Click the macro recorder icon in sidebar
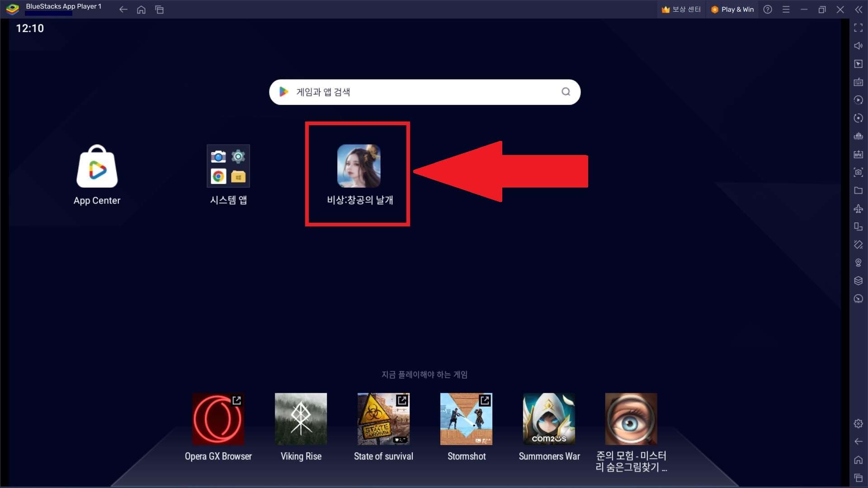The height and width of the screenshot is (488, 868). click(859, 100)
